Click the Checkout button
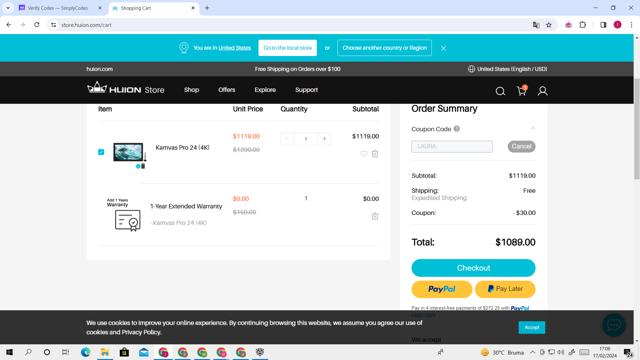 (473, 268)
